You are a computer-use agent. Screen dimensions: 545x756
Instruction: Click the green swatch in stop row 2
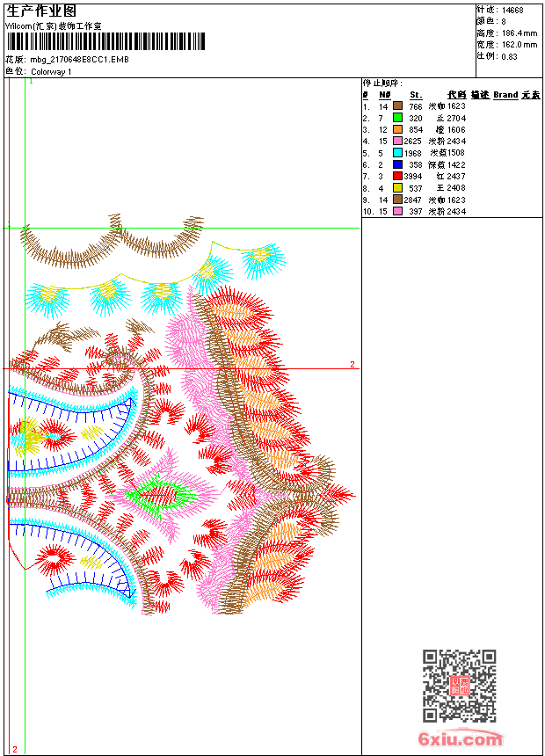coord(397,117)
